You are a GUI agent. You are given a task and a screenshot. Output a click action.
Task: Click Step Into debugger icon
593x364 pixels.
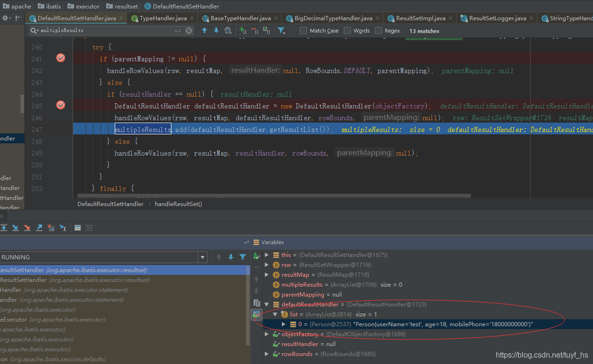pyautogui.click(x=16, y=228)
